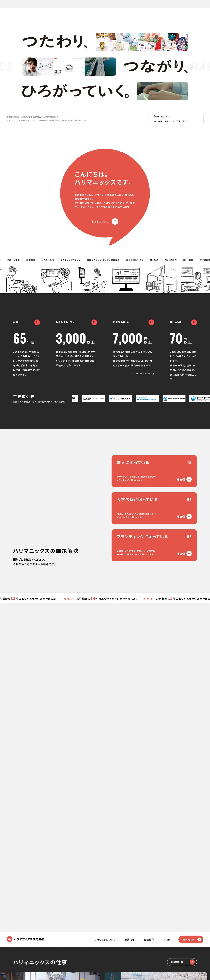The image size is (210, 980).
Task: Click the ハリマニックスの仕事 heading
Action: coord(40,962)
